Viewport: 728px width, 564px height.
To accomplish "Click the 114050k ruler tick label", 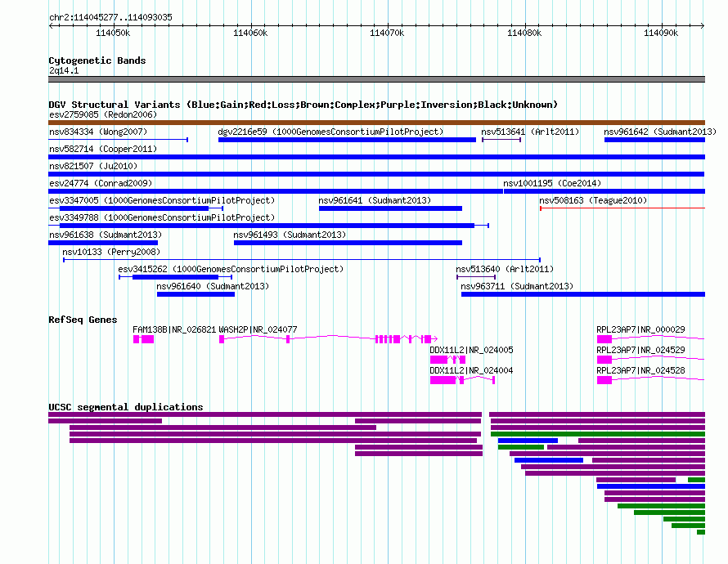I will [x=113, y=33].
